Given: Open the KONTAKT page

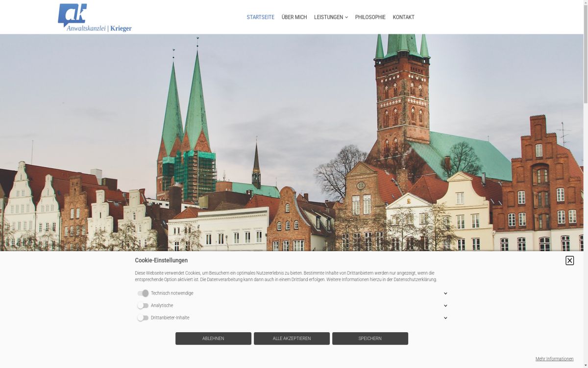Looking at the screenshot, I should [x=403, y=17].
